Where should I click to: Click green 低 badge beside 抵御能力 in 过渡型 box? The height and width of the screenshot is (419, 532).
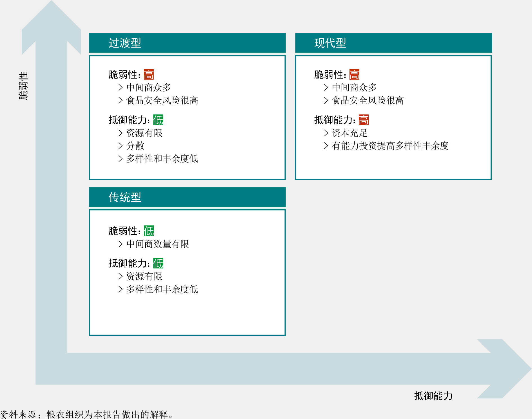coord(158,120)
